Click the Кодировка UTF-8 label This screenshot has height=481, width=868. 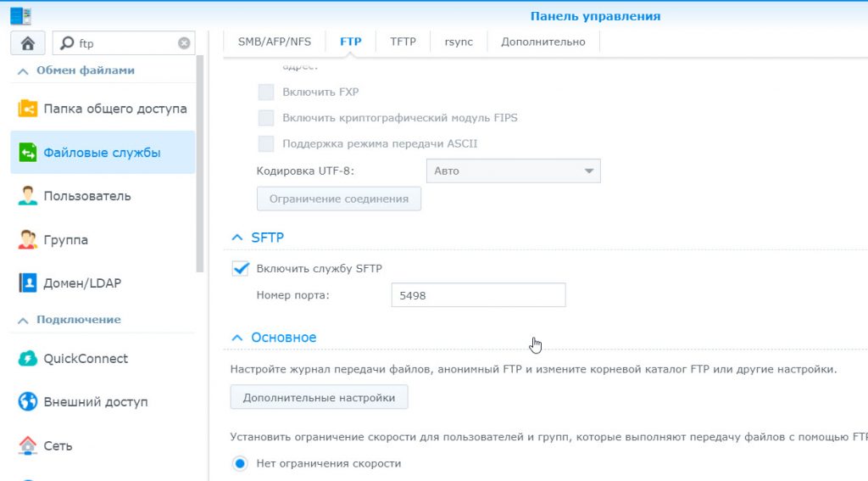pos(305,171)
